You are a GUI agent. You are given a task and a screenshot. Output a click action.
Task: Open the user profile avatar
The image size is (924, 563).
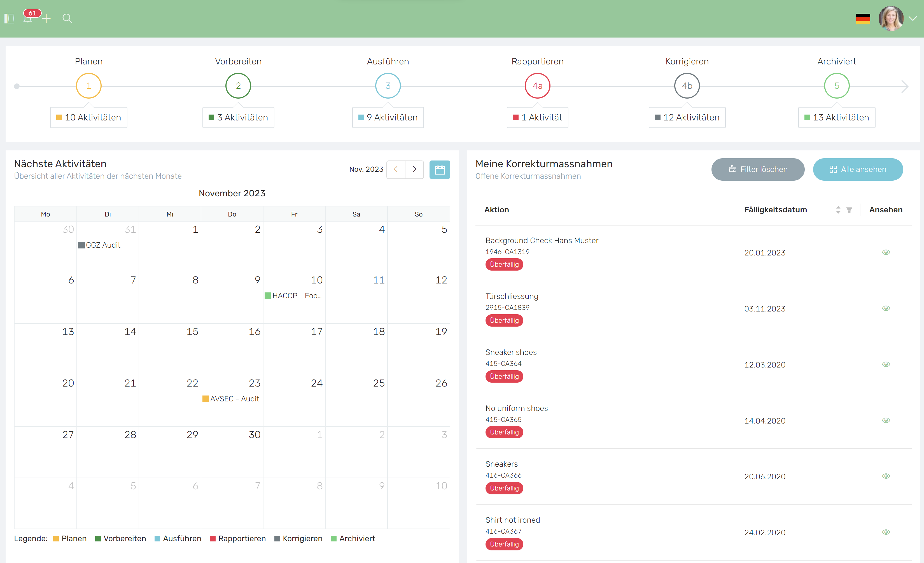point(891,18)
